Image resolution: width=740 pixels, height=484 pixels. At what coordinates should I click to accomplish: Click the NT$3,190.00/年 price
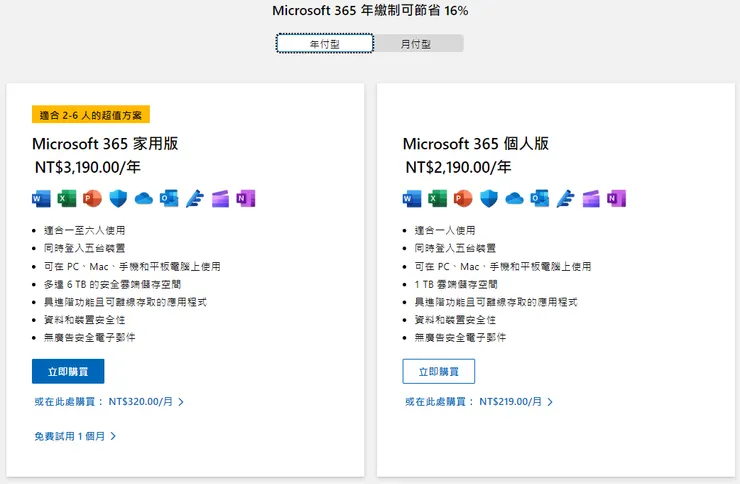coord(88,167)
